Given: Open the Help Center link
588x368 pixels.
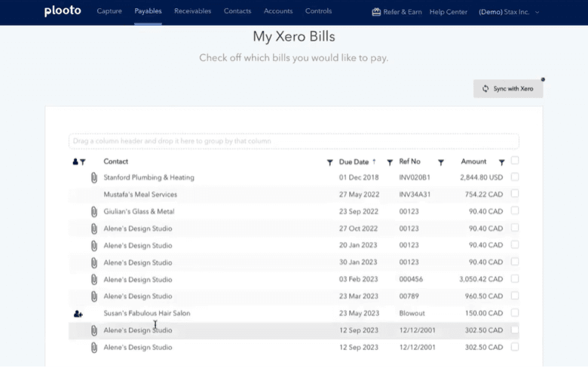Looking at the screenshot, I should coord(448,12).
